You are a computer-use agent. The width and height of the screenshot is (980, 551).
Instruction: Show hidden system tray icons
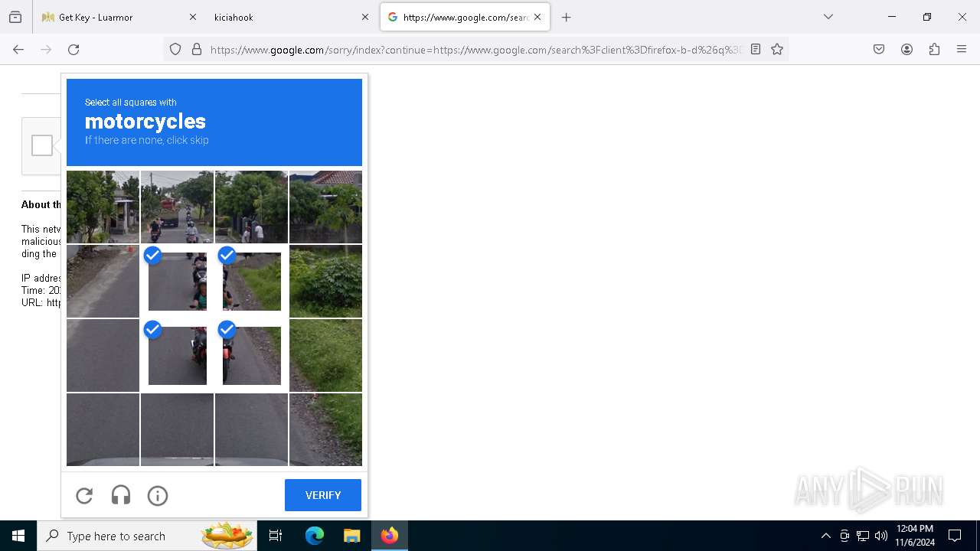[x=825, y=536]
